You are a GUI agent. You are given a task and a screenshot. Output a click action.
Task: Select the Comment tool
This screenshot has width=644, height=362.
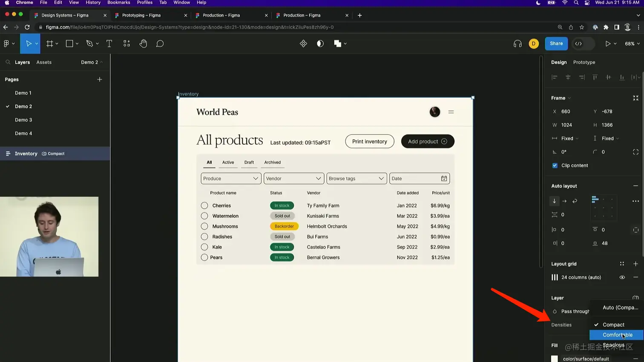pyautogui.click(x=160, y=43)
